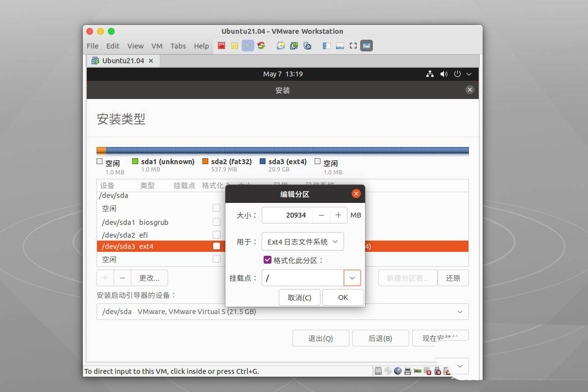Open the Ext4 日志文件系统 dropdown
Screen dimensions: 588x392
pos(302,242)
